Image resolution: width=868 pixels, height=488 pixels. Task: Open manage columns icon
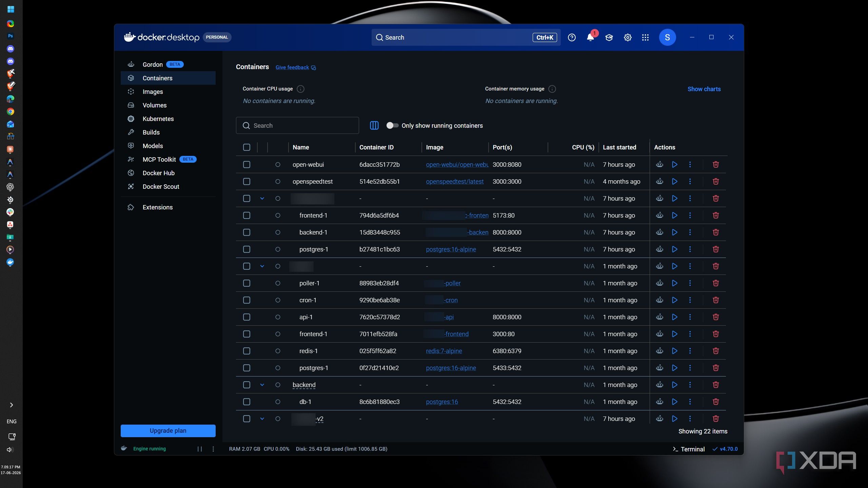pyautogui.click(x=374, y=125)
